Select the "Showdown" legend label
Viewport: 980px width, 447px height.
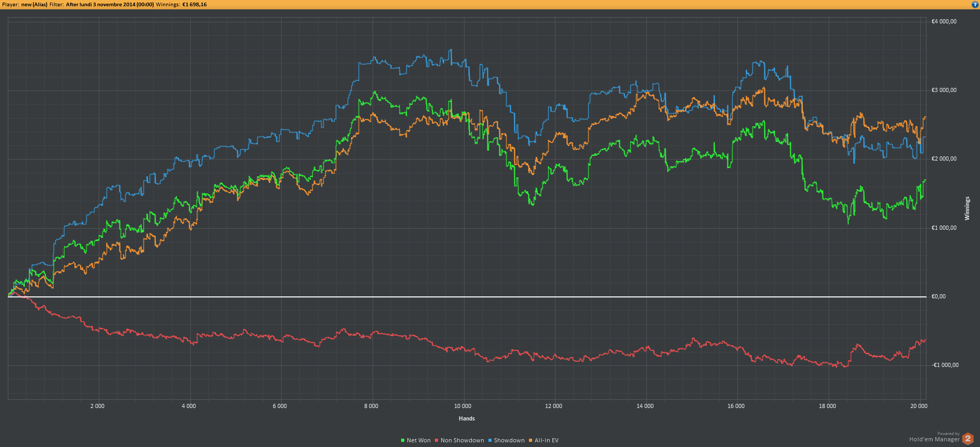click(x=509, y=441)
